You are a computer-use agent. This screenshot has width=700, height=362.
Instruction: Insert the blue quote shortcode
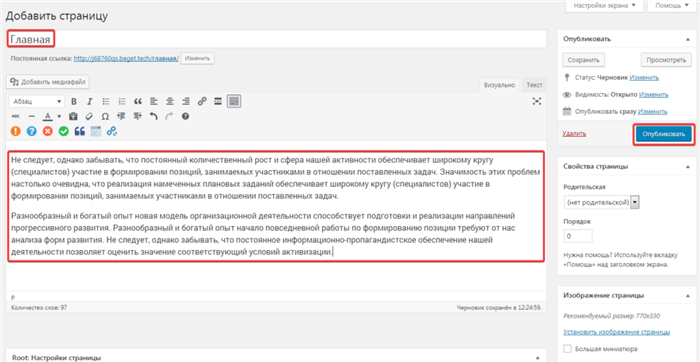80,131
